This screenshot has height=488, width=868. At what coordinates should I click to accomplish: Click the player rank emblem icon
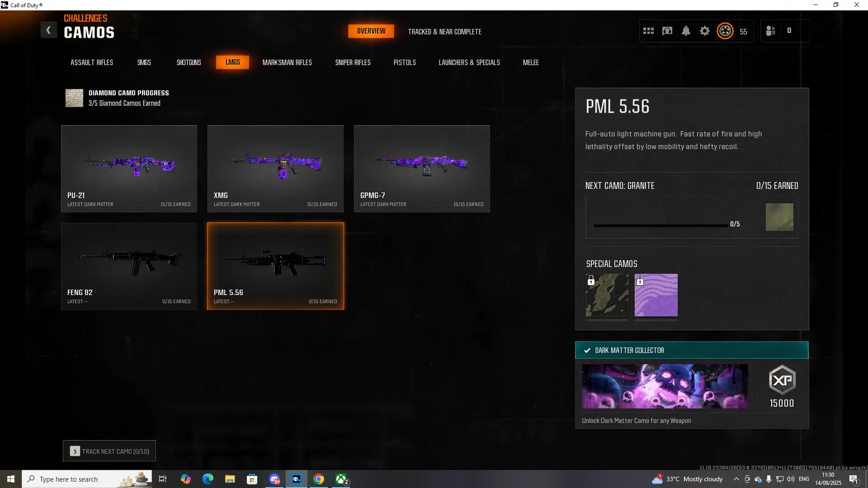pyautogui.click(x=725, y=31)
